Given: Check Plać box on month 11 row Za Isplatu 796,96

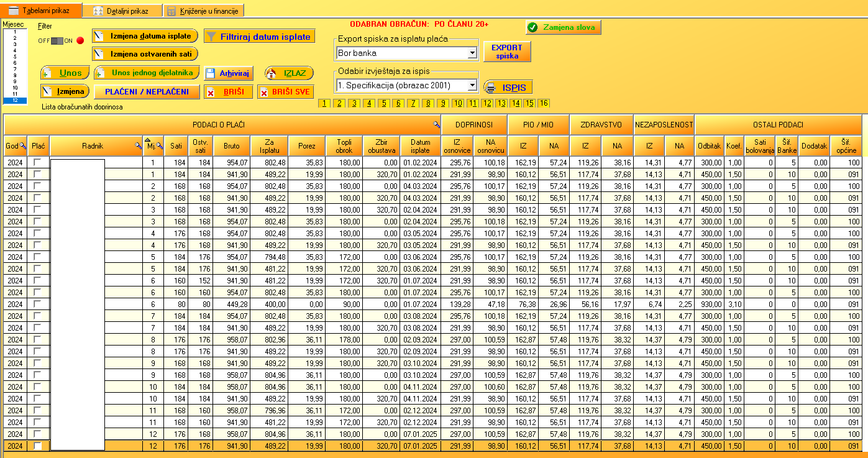Looking at the screenshot, I should pos(37,410).
